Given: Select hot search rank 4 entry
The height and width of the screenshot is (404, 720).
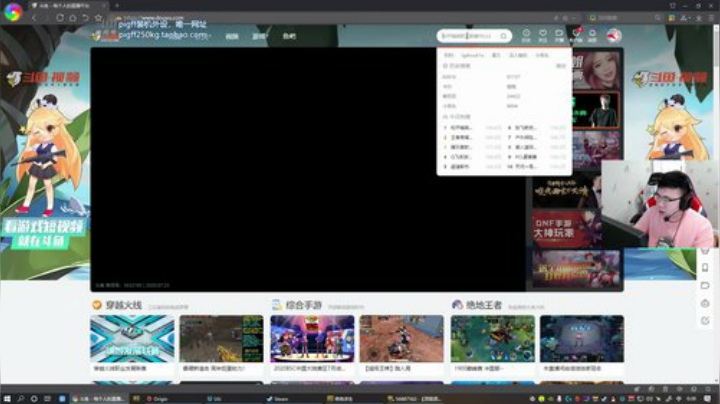Looking at the screenshot, I should 472,157.
